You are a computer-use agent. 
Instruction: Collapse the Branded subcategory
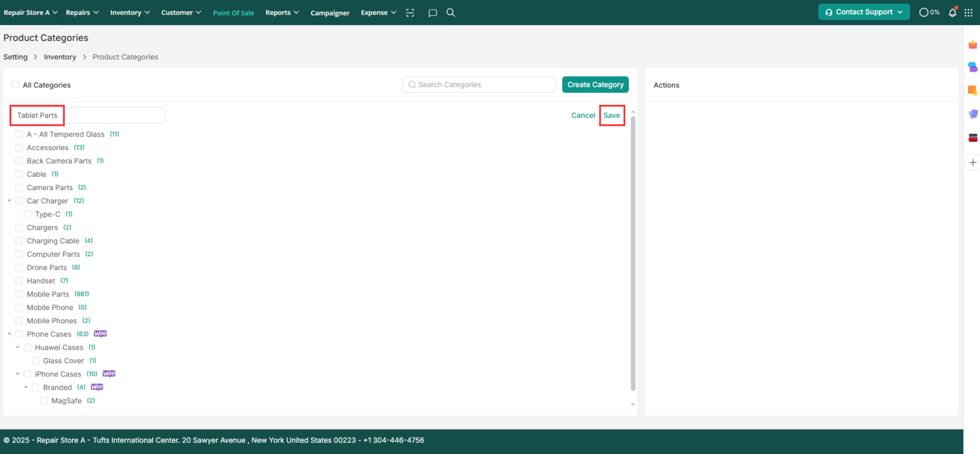(26, 387)
